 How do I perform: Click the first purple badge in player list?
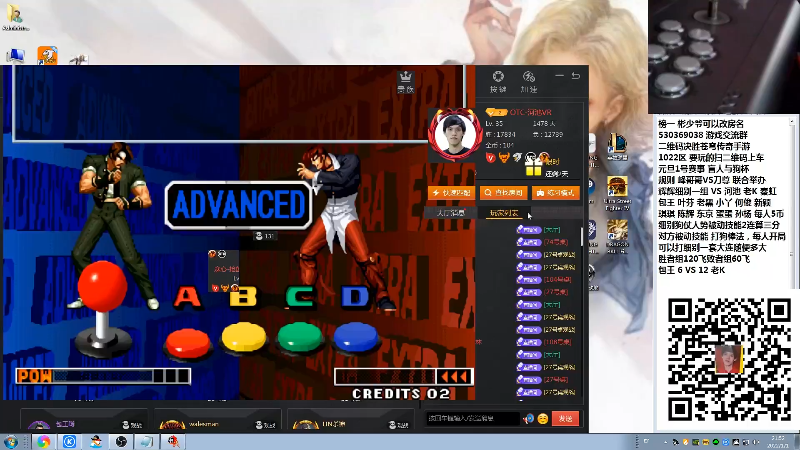point(529,230)
